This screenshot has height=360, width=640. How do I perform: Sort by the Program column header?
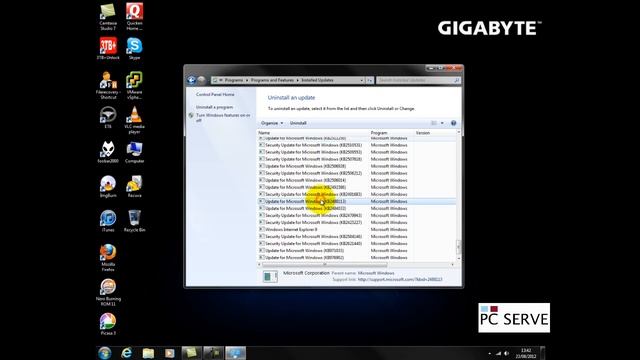391,133
